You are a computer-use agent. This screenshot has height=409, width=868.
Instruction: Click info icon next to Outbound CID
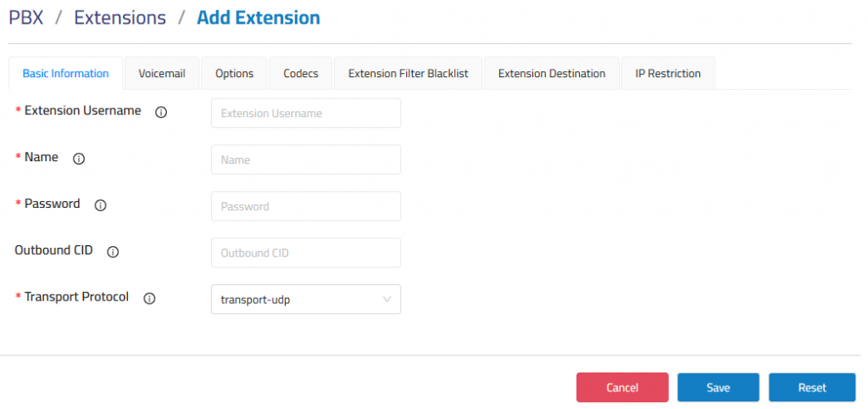[113, 252]
